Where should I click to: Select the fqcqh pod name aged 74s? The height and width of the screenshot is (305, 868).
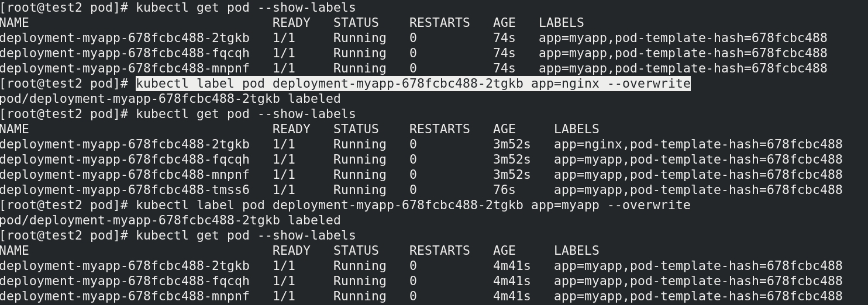click(x=125, y=53)
